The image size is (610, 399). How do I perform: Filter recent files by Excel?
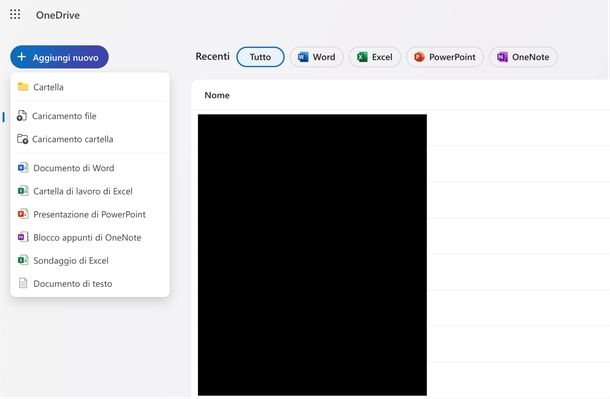375,57
